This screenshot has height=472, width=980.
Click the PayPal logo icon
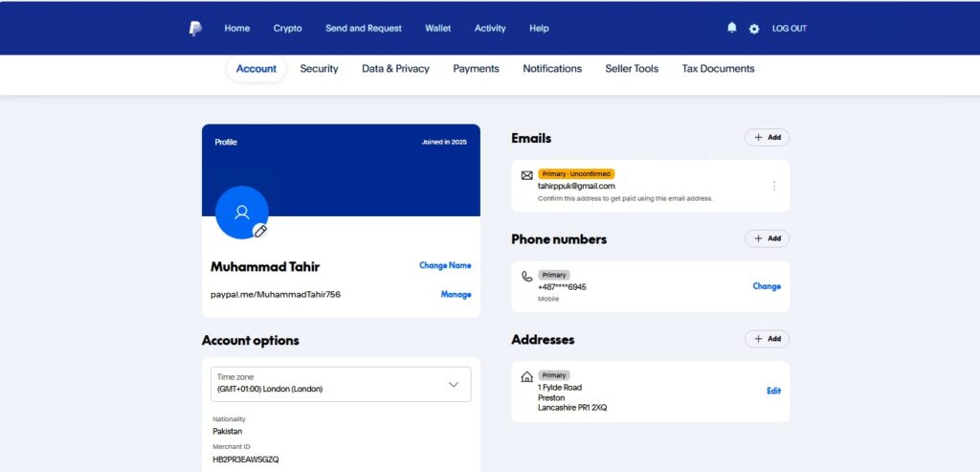[x=195, y=29]
